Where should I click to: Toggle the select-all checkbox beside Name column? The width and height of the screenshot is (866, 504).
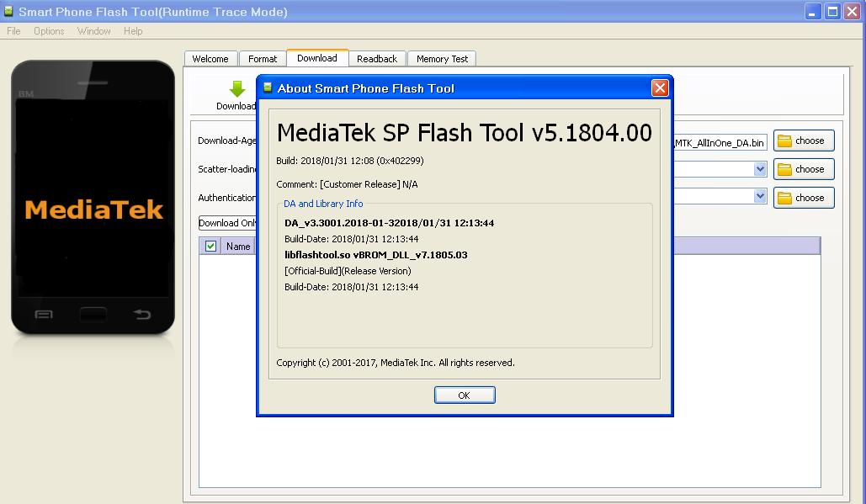pyautogui.click(x=210, y=247)
